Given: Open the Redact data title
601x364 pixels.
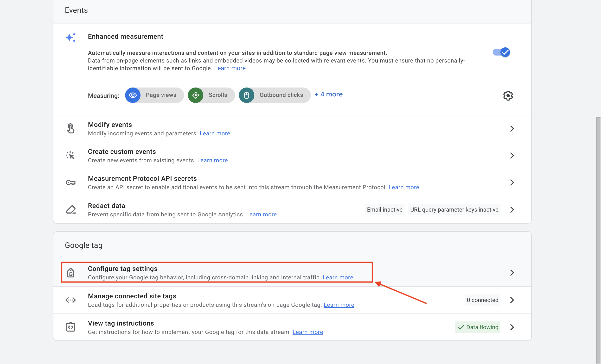Looking at the screenshot, I should [x=106, y=206].
